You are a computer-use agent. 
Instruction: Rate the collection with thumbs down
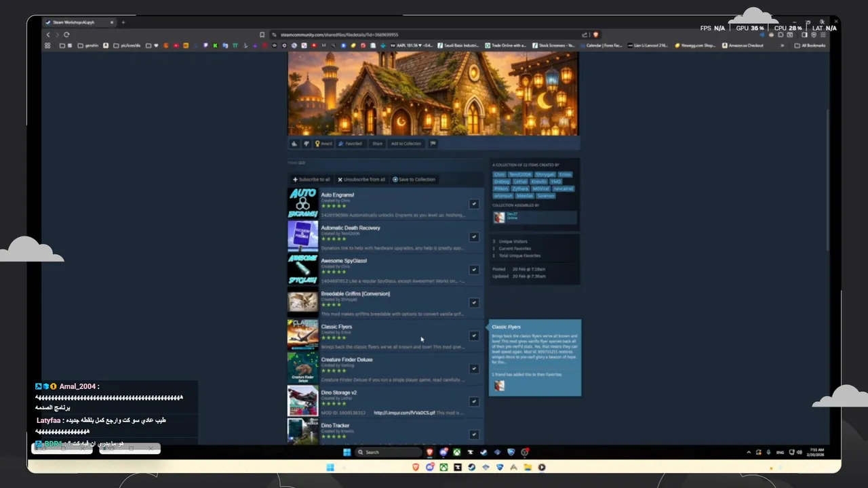coord(306,144)
